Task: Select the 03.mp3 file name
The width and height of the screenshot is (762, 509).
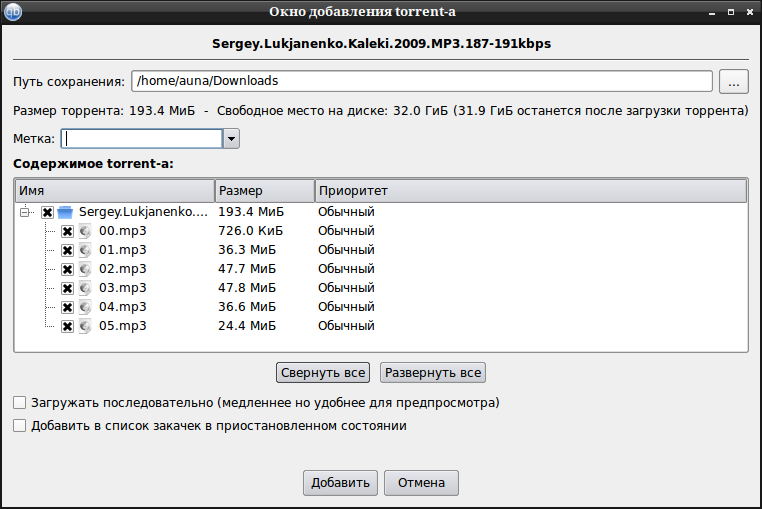Action: [x=122, y=288]
